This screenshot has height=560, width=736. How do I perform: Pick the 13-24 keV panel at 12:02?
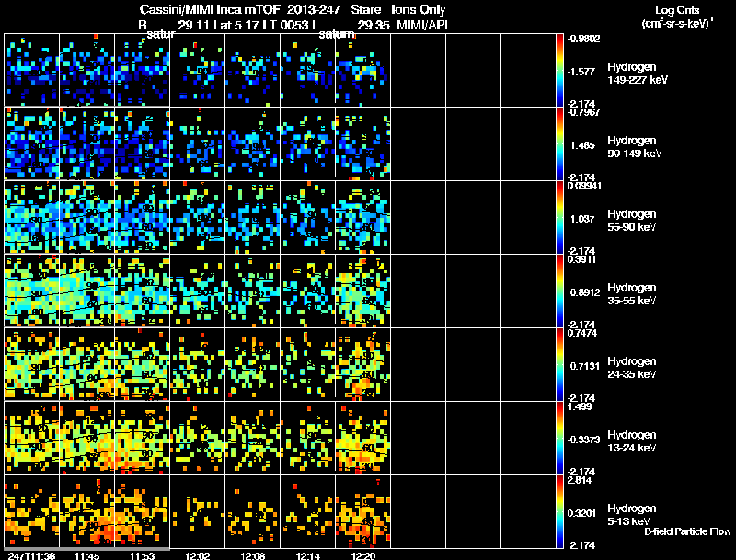click(x=197, y=438)
